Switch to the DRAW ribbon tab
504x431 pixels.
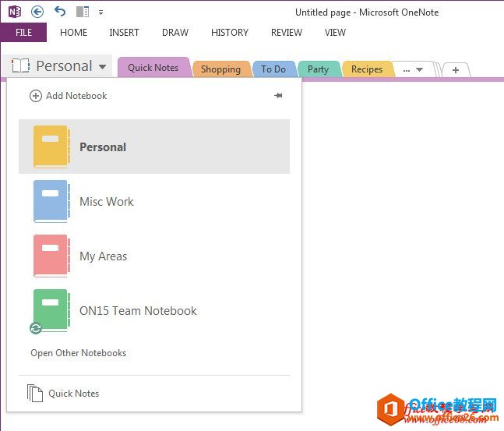click(x=175, y=33)
